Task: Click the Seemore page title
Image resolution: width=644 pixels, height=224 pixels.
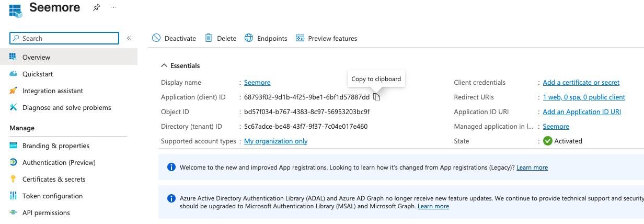Action: click(55, 8)
